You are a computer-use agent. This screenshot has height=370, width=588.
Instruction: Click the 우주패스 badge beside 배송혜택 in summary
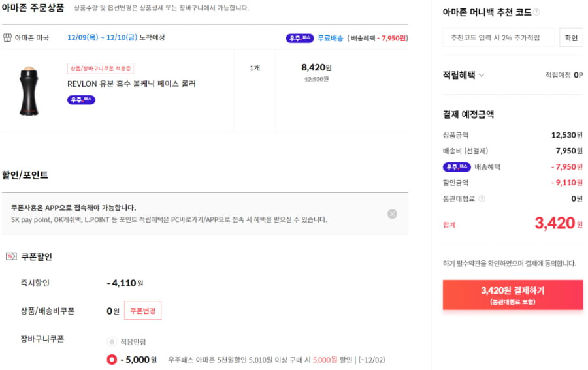(x=457, y=166)
